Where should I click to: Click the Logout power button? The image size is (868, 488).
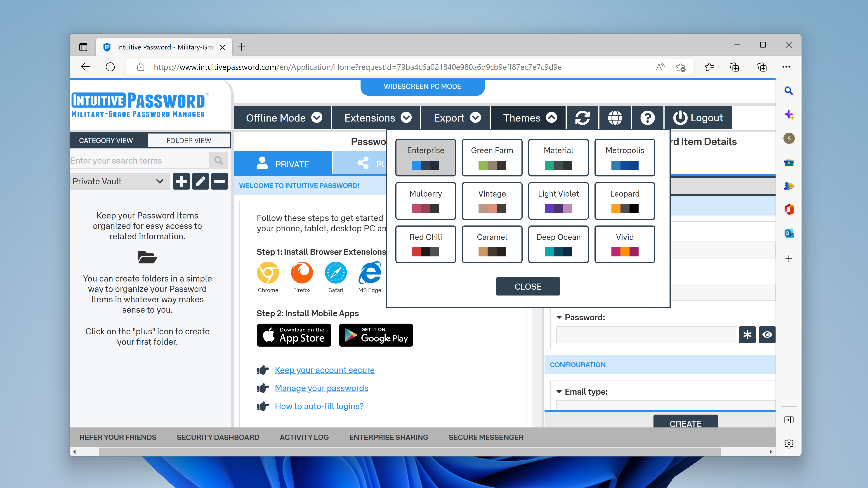coord(698,118)
